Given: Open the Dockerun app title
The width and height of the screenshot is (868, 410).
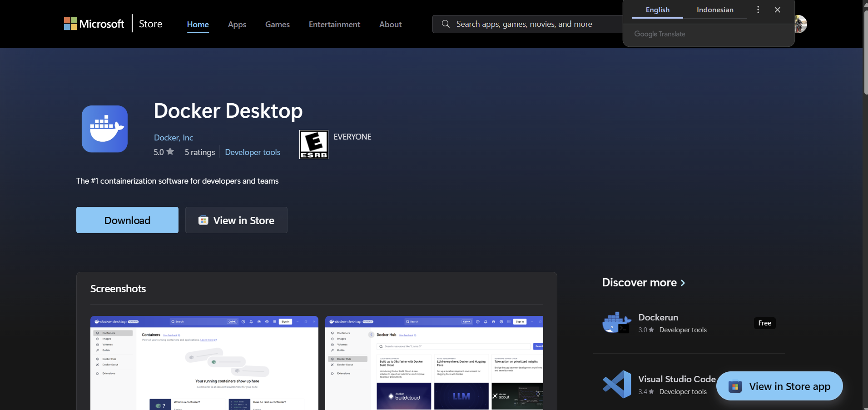Looking at the screenshot, I should pyautogui.click(x=658, y=317).
